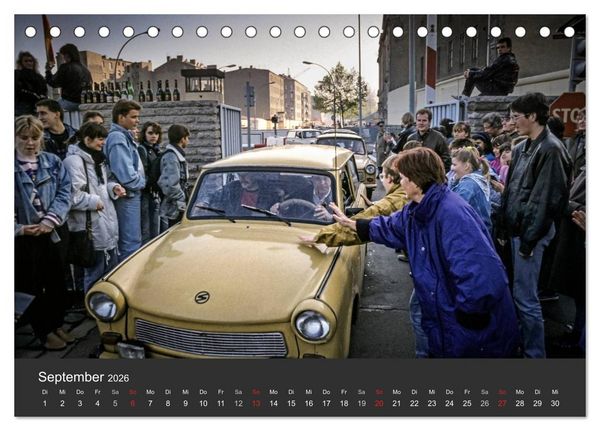The image size is (600, 431).
Task: Select date 15 in the calendar strip
Action: pyautogui.click(x=291, y=403)
